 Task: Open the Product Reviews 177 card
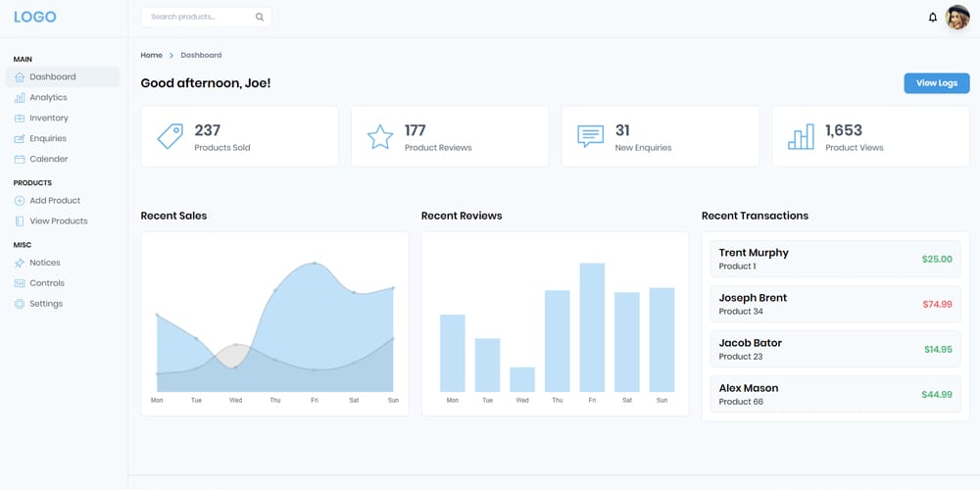(450, 136)
